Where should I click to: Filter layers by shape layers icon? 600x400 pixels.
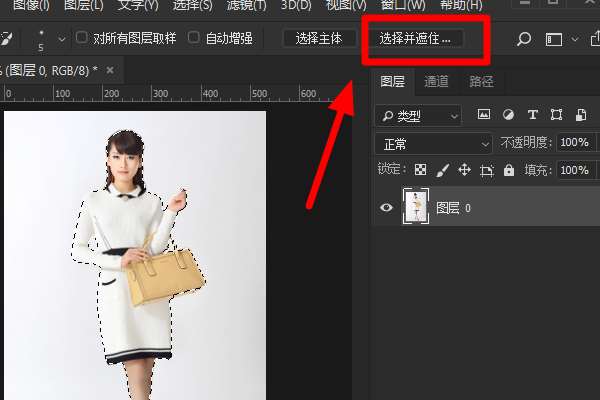point(556,115)
